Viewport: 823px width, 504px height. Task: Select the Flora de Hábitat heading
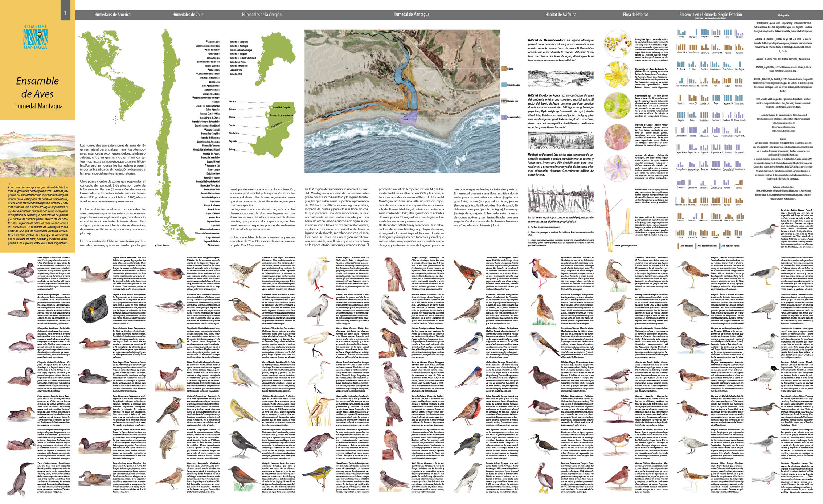pyautogui.click(x=635, y=15)
